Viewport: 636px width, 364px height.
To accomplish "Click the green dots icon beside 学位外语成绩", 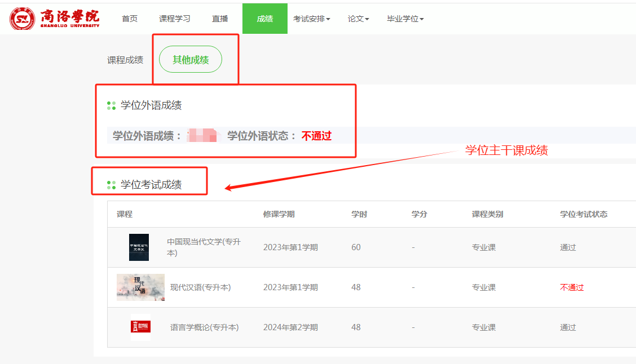I will pyautogui.click(x=111, y=105).
